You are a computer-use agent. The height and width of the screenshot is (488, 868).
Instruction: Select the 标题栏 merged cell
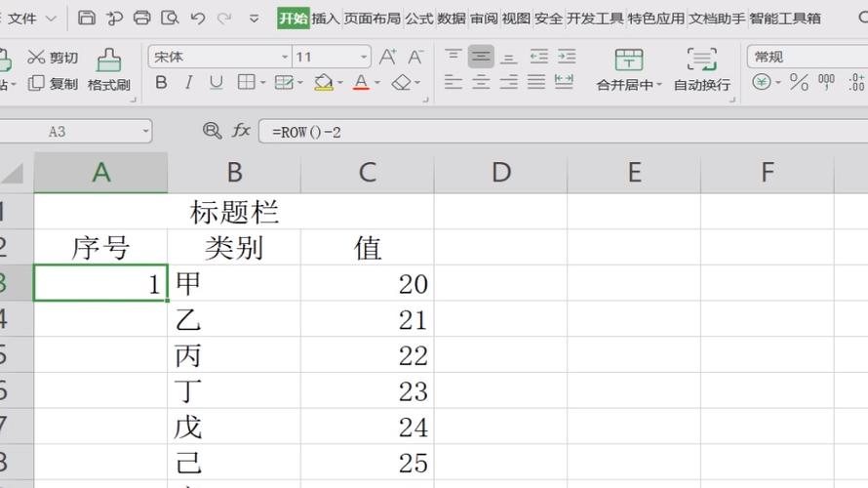point(234,212)
